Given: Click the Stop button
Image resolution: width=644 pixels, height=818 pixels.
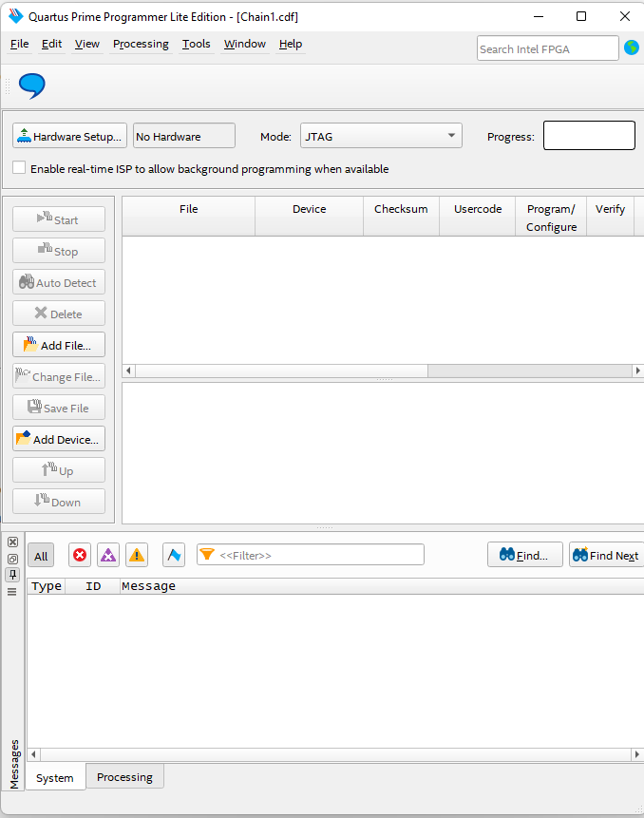Looking at the screenshot, I should point(59,251).
